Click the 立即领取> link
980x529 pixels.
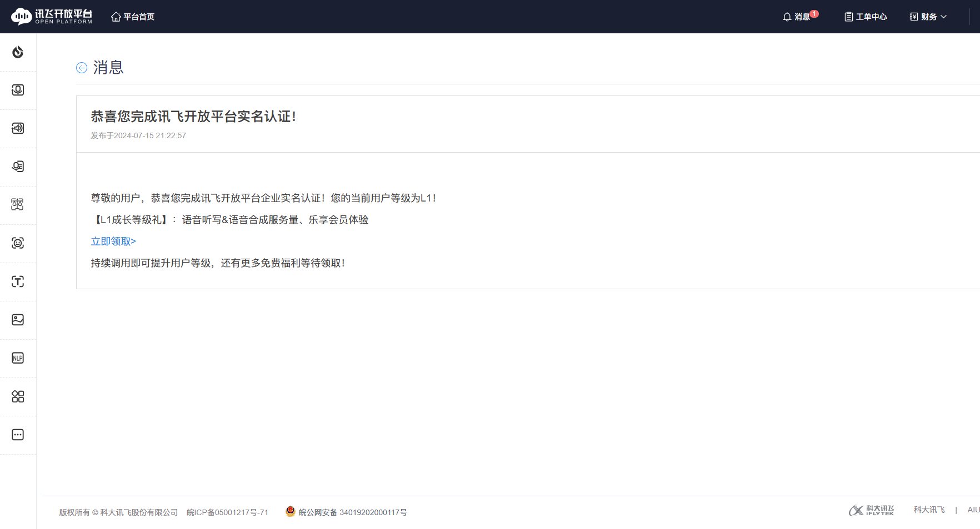pyautogui.click(x=113, y=241)
